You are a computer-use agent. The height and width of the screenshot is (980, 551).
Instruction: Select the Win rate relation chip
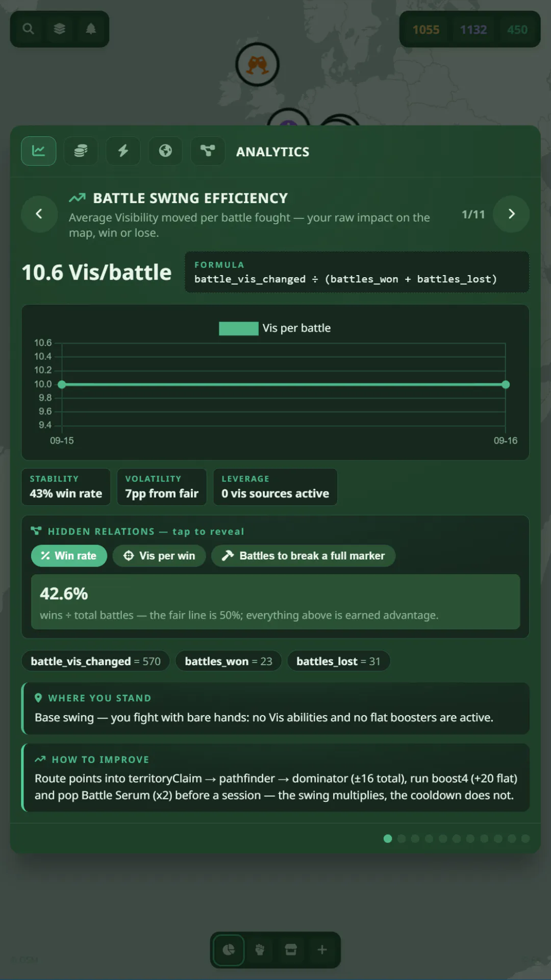point(69,556)
